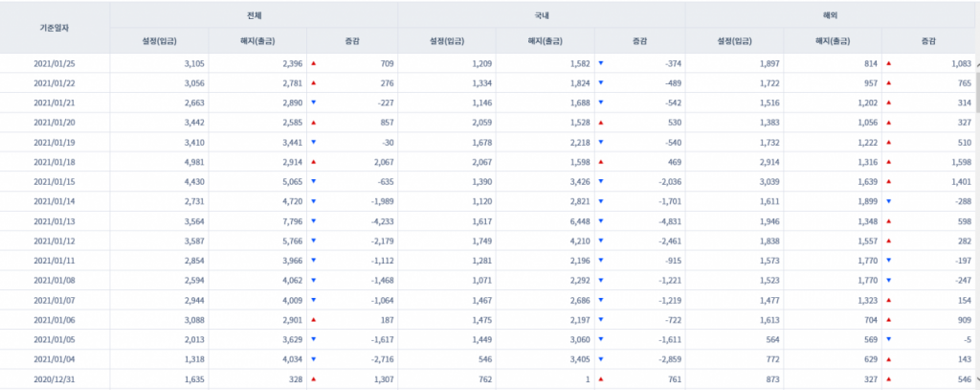Select the 전체 group header
Image resolution: width=980 pixels, height=390 pixels.
point(254,15)
